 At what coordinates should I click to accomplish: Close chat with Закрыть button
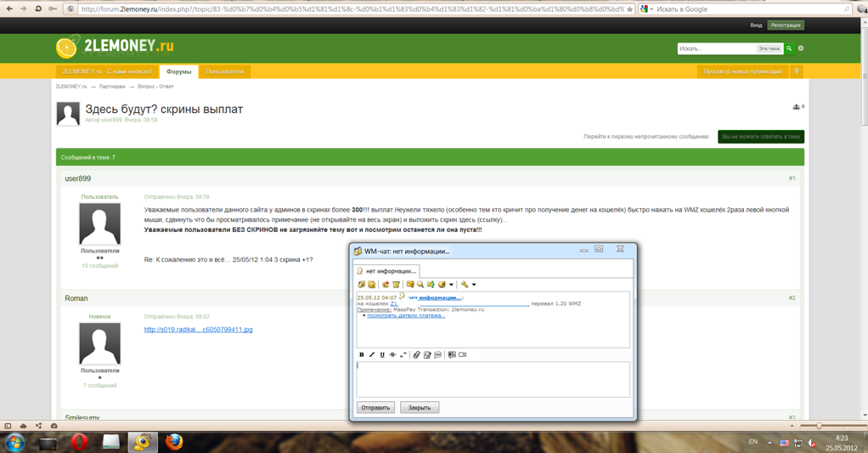pyautogui.click(x=419, y=408)
